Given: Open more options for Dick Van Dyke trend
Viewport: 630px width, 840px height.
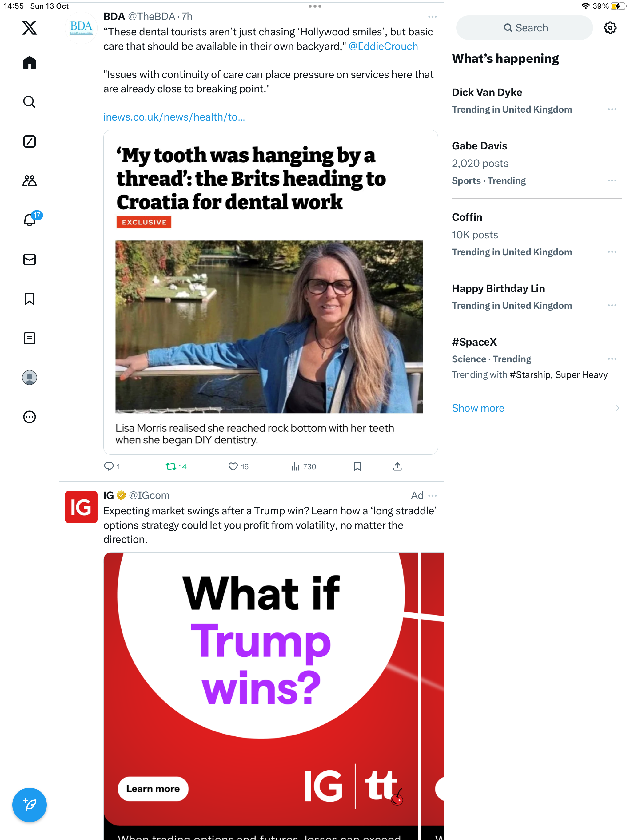Looking at the screenshot, I should (612, 109).
